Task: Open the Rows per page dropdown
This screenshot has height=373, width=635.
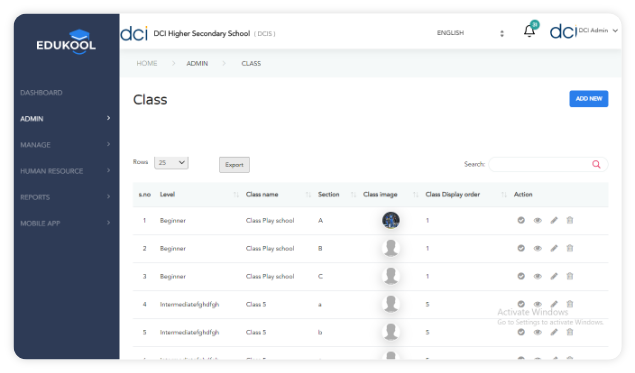Action: click(171, 162)
